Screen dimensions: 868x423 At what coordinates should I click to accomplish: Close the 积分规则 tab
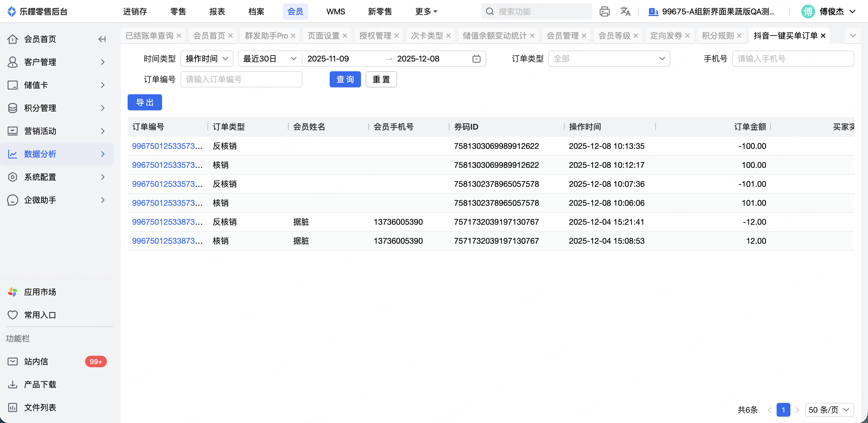739,36
